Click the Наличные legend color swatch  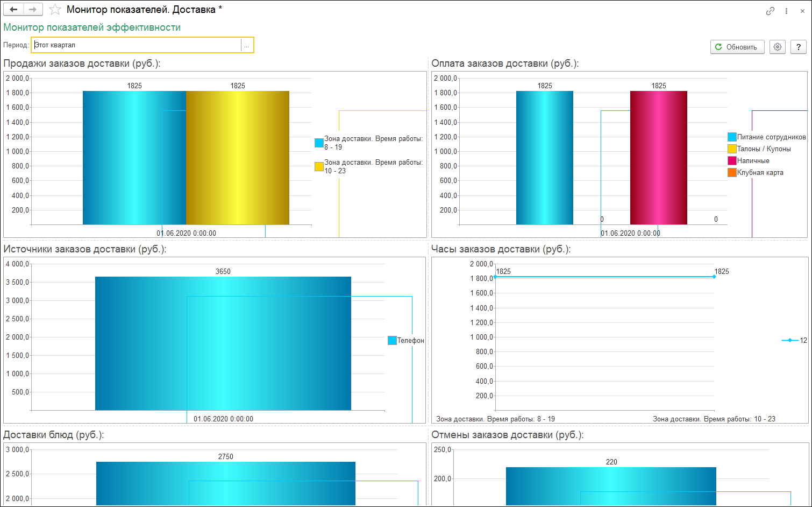pyautogui.click(x=732, y=161)
